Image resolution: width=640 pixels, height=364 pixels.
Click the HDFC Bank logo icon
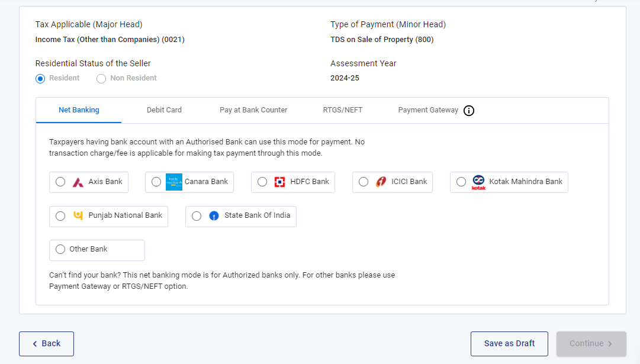pyautogui.click(x=280, y=182)
